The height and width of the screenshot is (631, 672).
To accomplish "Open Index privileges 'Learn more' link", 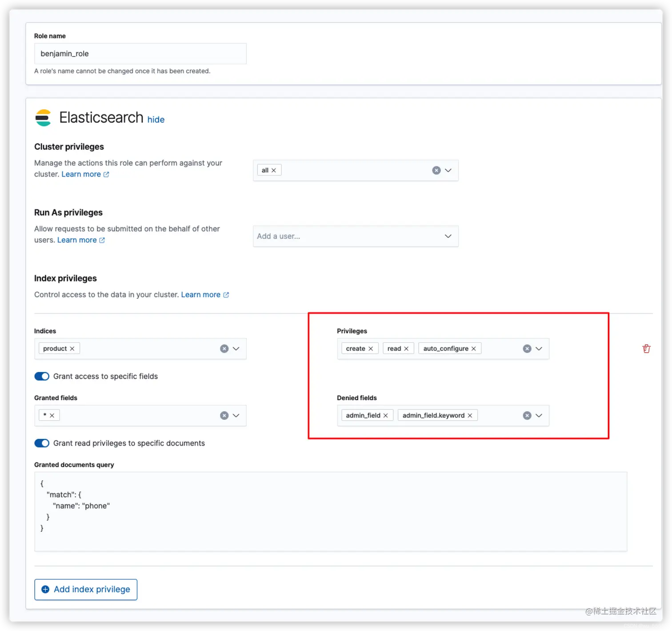I will [205, 295].
